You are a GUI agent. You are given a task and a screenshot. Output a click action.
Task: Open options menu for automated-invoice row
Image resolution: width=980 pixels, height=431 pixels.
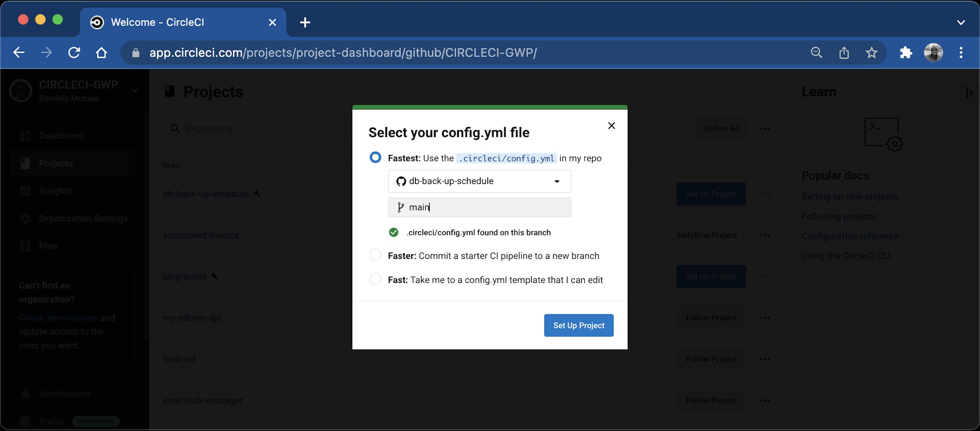point(764,235)
